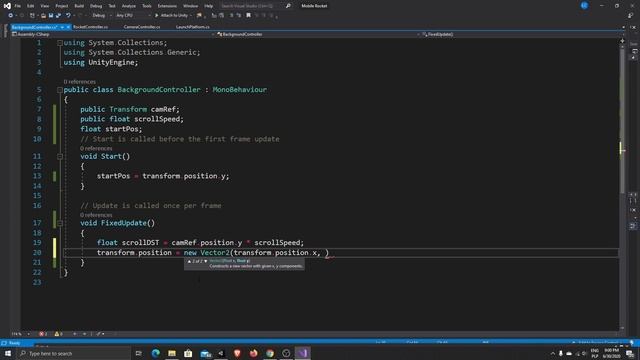Click references link above Start method

96,148
